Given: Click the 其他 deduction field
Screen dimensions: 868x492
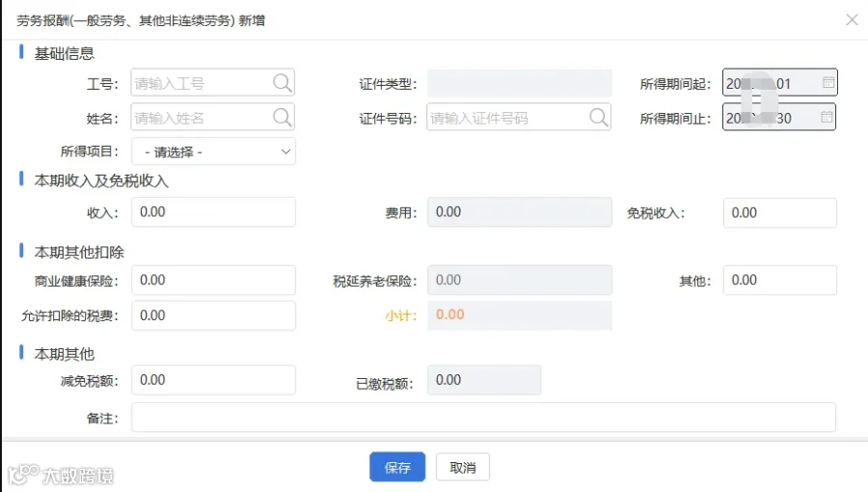Looking at the screenshot, I should pos(779,280).
